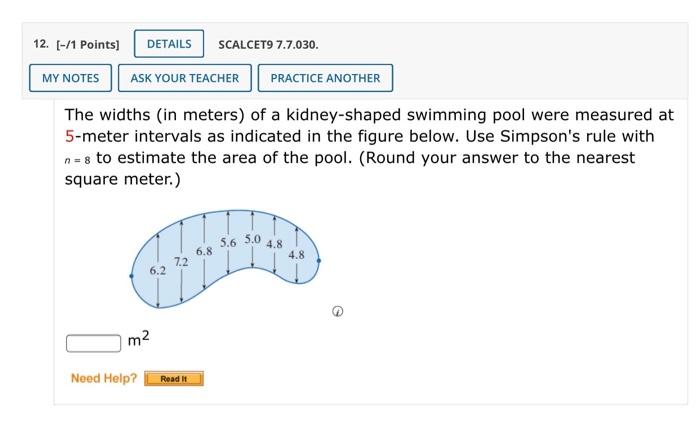Click the 6.2 width label in the figure
Screen dimensions: 700x432
click(158, 270)
